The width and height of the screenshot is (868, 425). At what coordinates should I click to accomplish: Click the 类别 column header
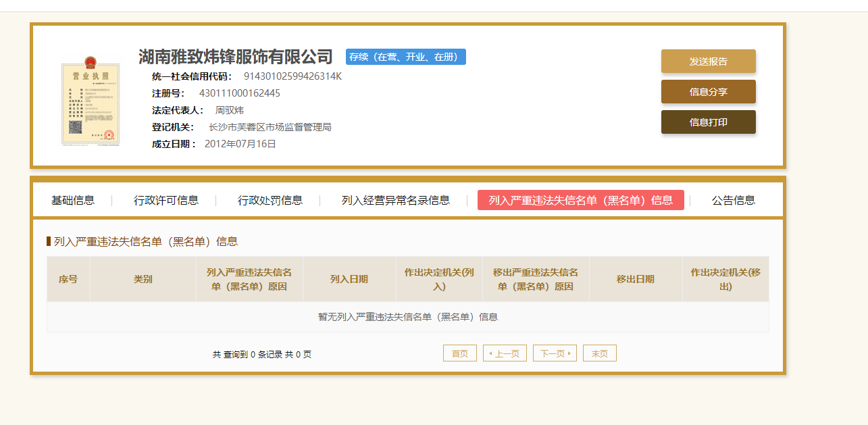(143, 279)
